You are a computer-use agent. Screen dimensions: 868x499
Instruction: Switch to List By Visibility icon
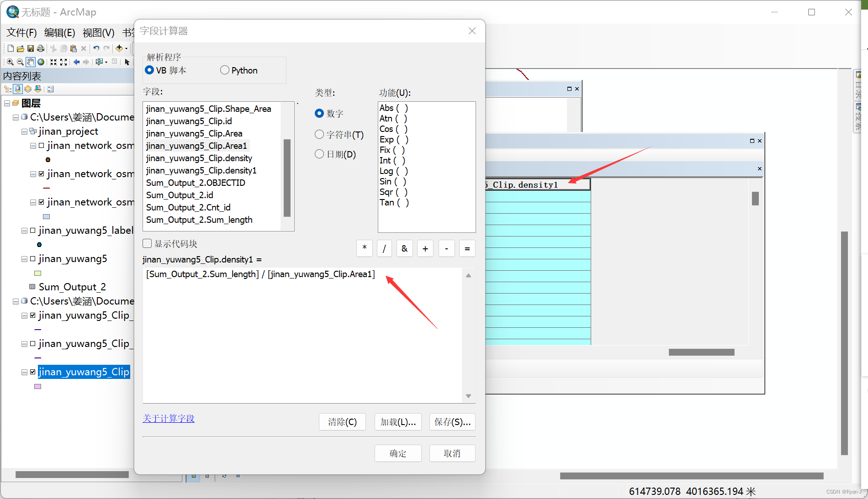[28, 89]
